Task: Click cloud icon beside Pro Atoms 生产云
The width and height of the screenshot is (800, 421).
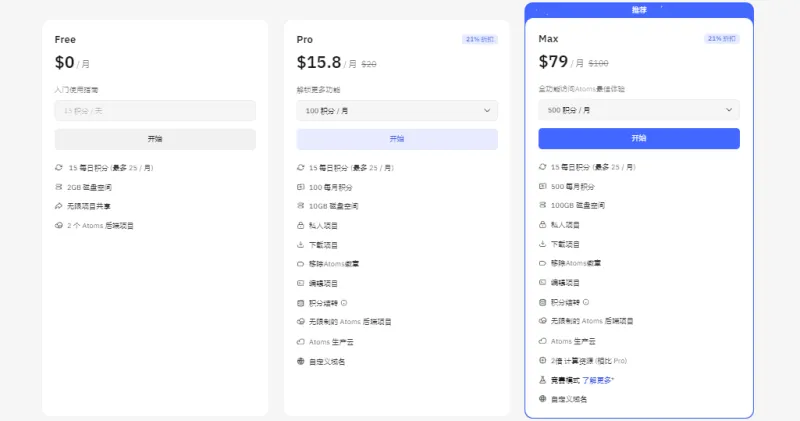Action: (301, 342)
